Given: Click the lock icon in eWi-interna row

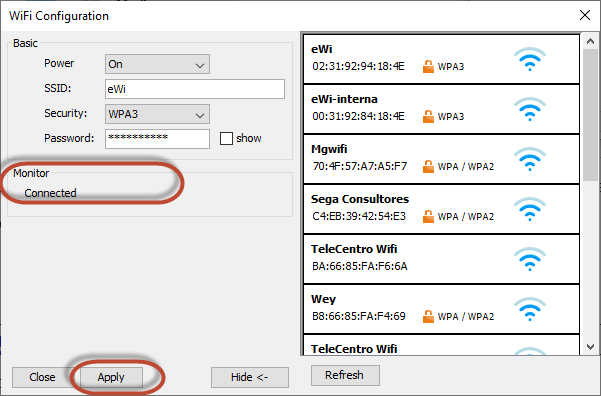Looking at the screenshot, I should (428, 116).
